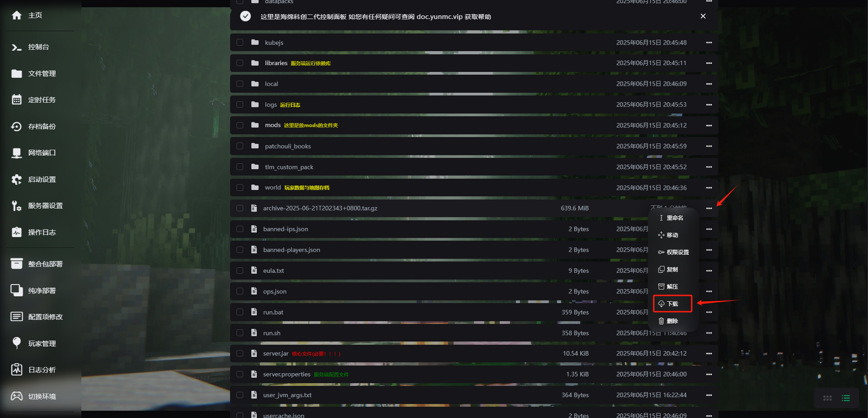This screenshot has height=418, width=868.
Task: Open the 控制台 console icon in sidebar
Action: tap(17, 47)
